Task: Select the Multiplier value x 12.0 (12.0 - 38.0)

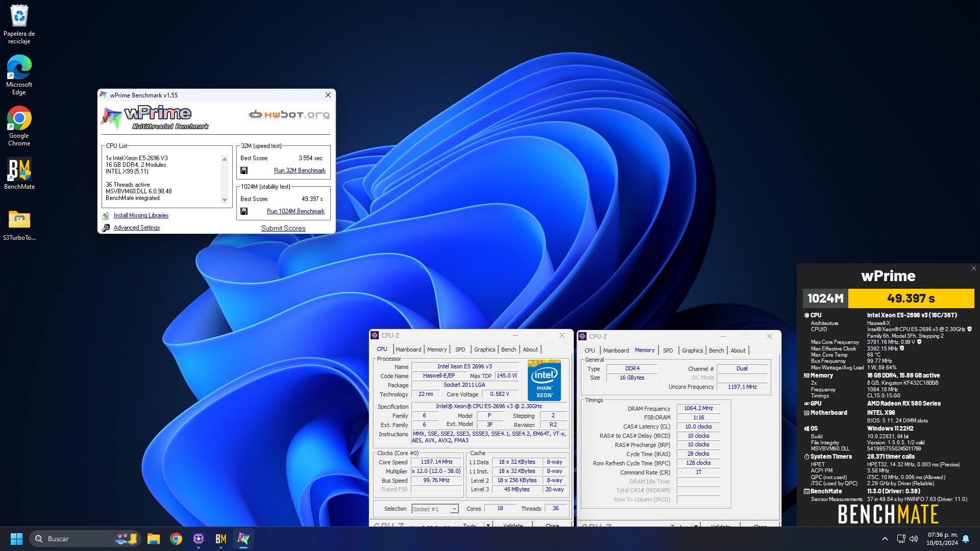Action: [x=436, y=471]
